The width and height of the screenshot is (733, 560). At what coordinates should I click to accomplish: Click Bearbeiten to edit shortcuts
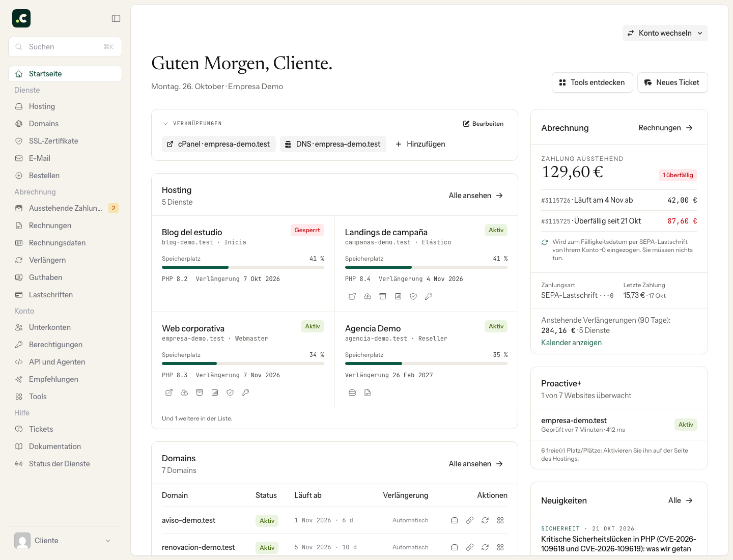pos(483,124)
